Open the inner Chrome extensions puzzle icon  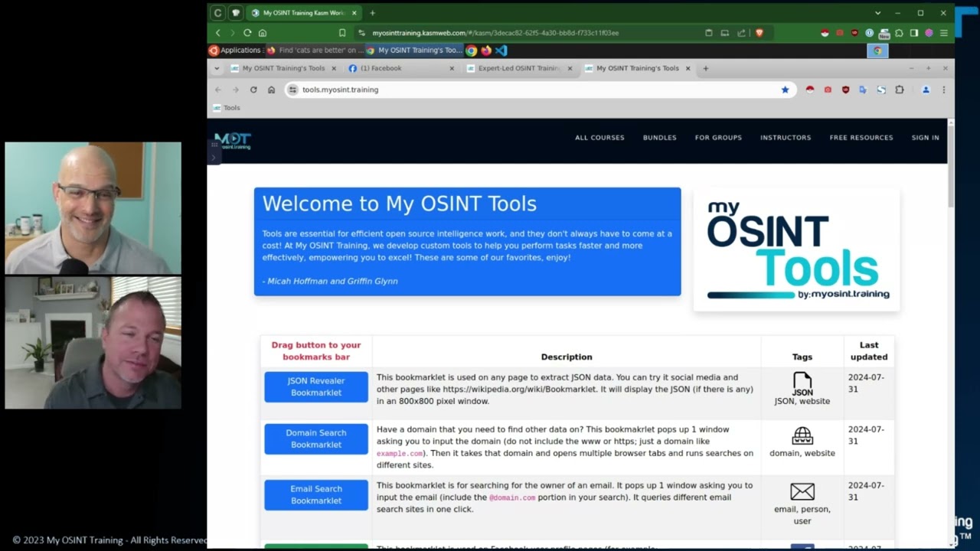point(900,90)
